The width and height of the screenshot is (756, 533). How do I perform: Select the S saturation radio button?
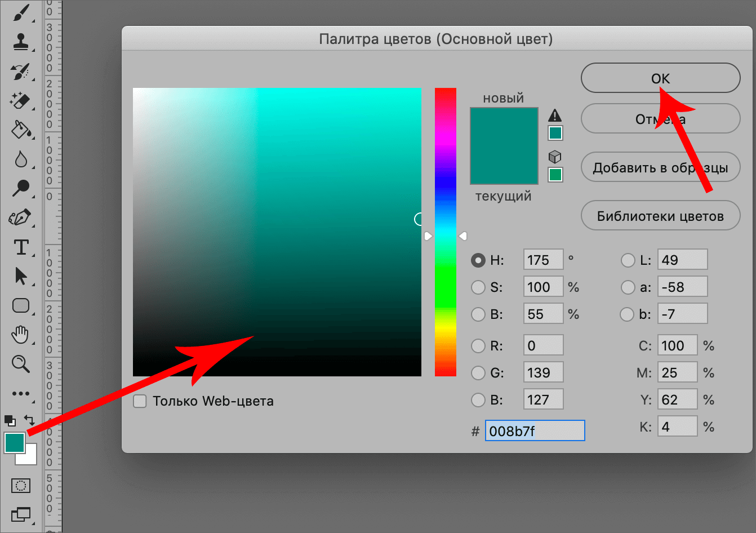(x=478, y=287)
